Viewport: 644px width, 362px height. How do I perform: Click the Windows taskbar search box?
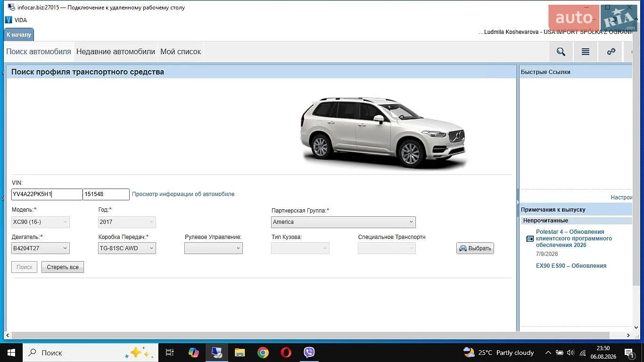tap(90, 353)
